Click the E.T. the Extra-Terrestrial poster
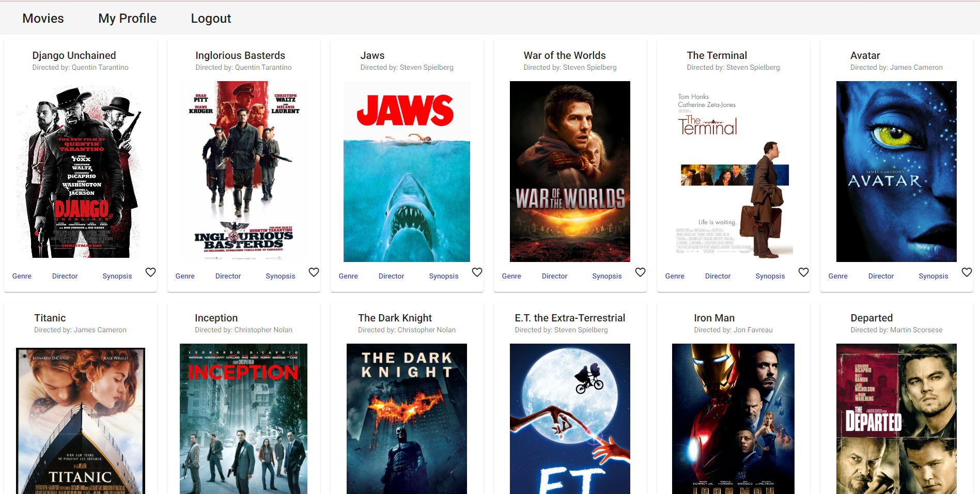This screenshot has width=980, height=494. (x=570, y=419)
